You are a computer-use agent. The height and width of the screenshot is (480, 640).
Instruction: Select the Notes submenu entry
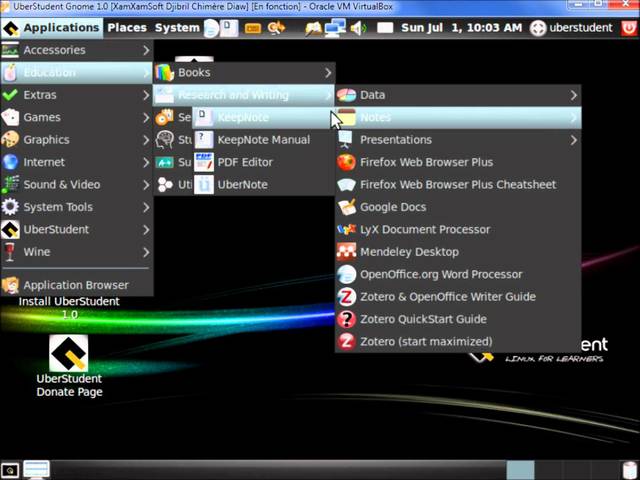[x=458, y=118]
